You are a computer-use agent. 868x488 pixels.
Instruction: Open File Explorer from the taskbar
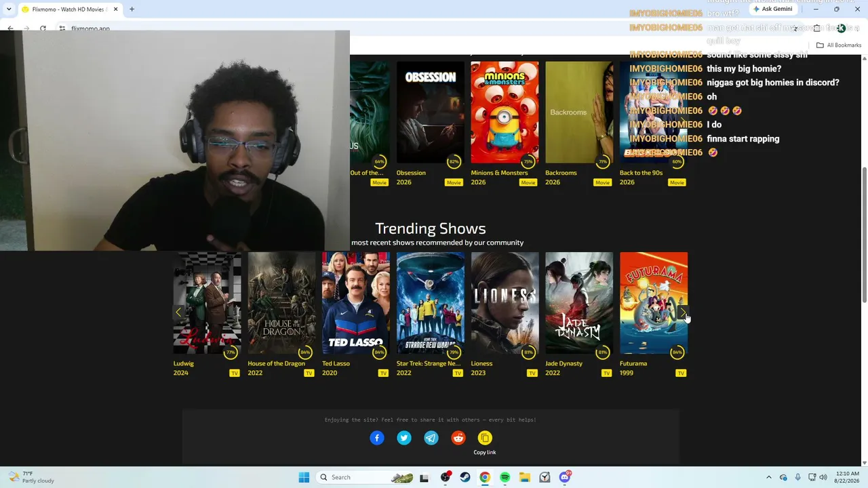(x=525, y=477)
